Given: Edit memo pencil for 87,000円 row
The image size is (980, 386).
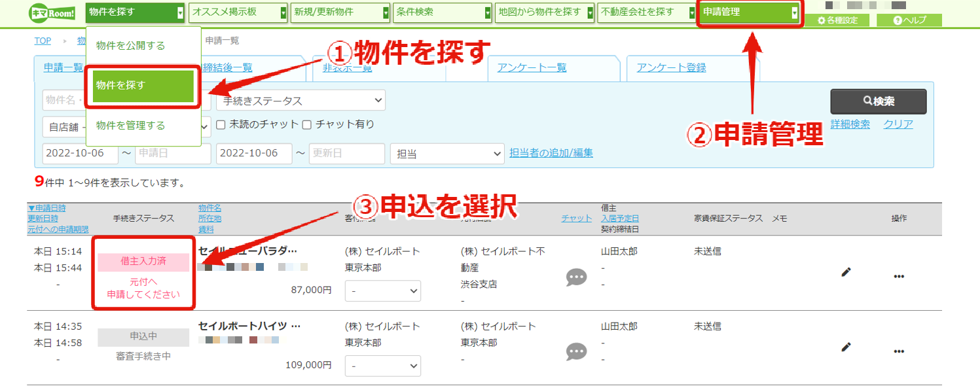Looking at the screenshot, I should coord(846,272).
